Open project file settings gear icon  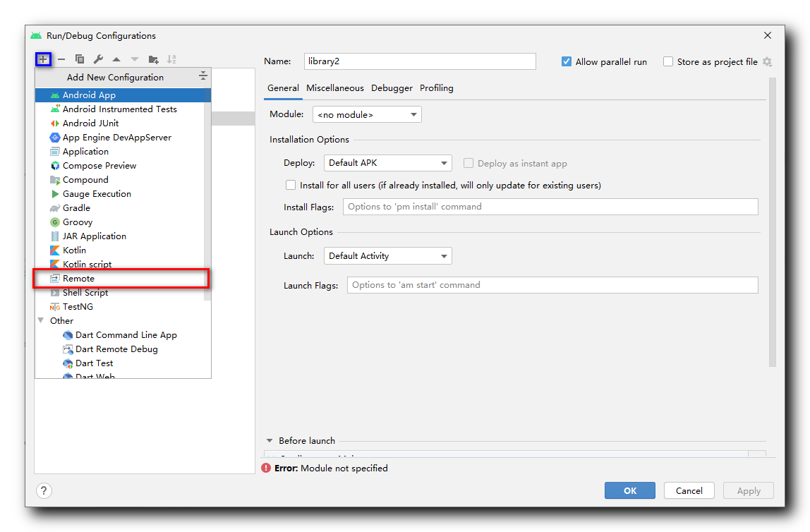768,62
